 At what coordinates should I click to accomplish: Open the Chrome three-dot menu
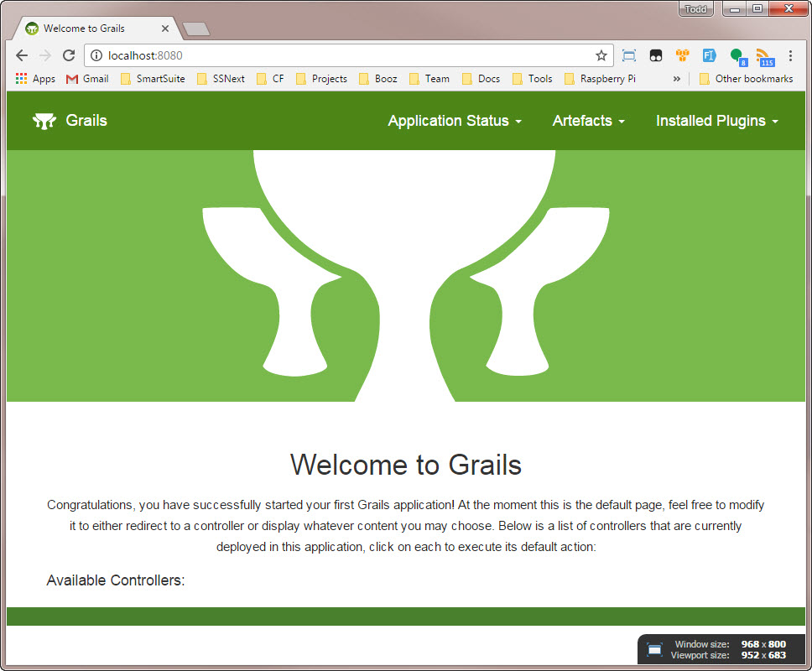pyautogui.click(x=790, y=55)
